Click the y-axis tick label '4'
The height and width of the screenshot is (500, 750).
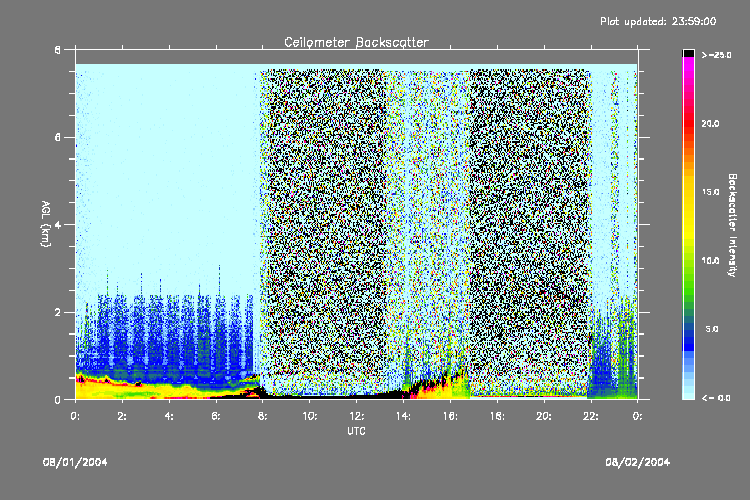[58, 225]
